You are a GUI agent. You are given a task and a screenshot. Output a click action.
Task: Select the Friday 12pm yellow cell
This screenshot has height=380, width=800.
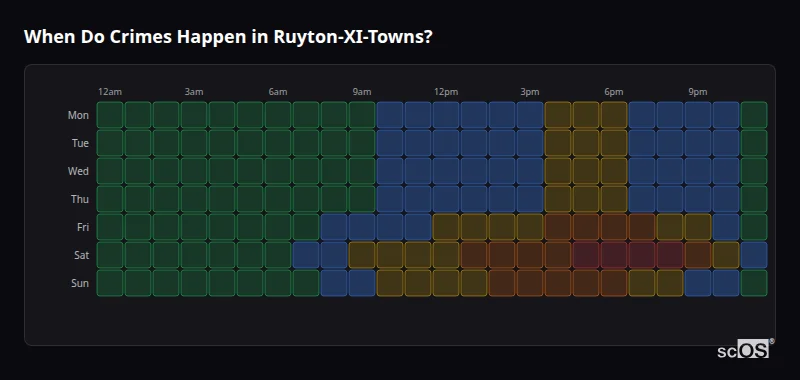tap(446, 227)
